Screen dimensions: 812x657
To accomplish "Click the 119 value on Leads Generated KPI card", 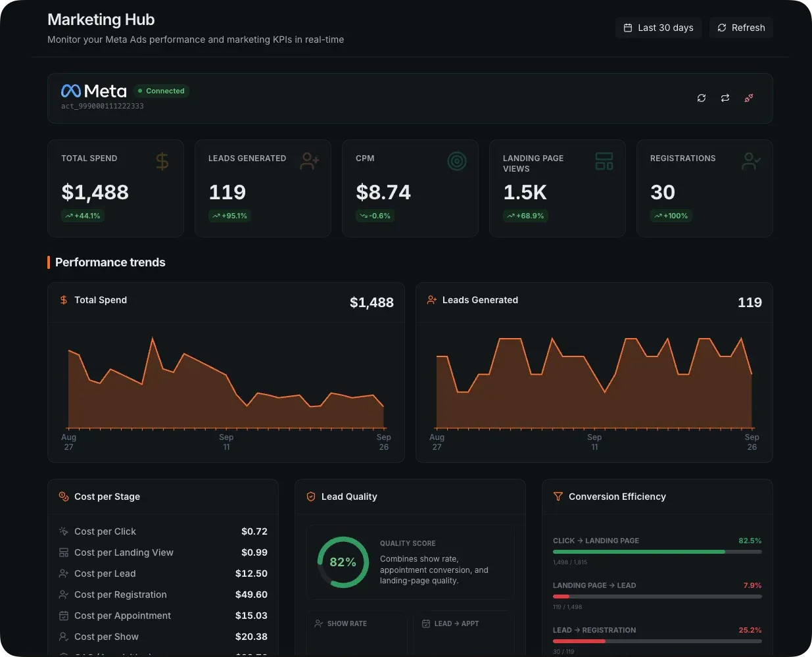I will pos(227,192).
